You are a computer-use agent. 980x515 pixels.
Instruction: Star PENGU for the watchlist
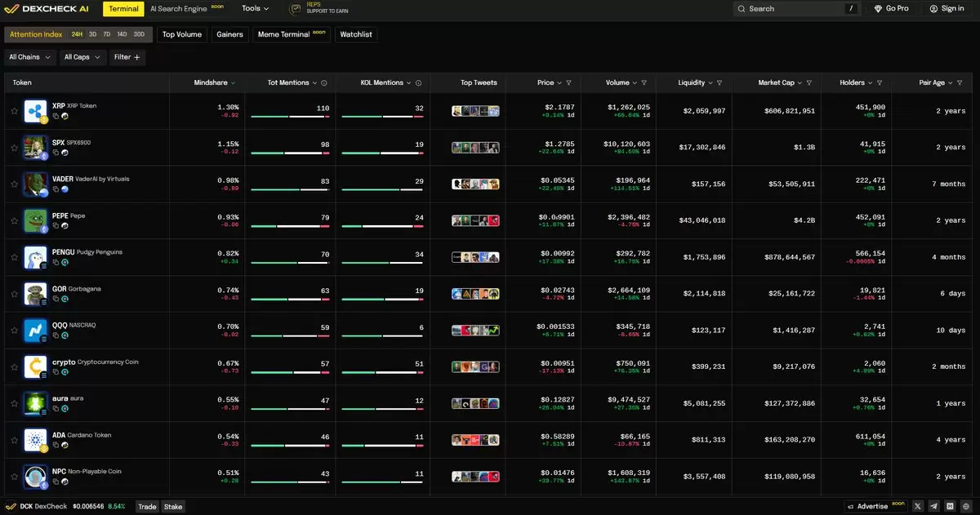[14, 257]
